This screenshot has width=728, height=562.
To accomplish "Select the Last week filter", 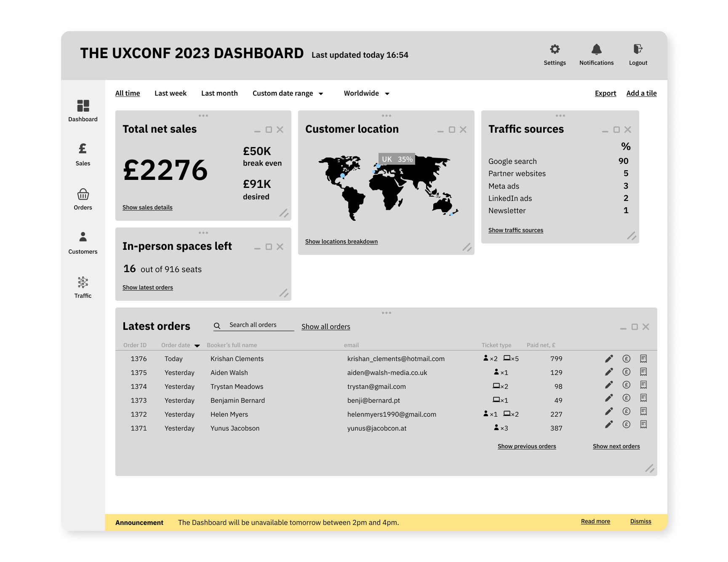I will (171, 94).
